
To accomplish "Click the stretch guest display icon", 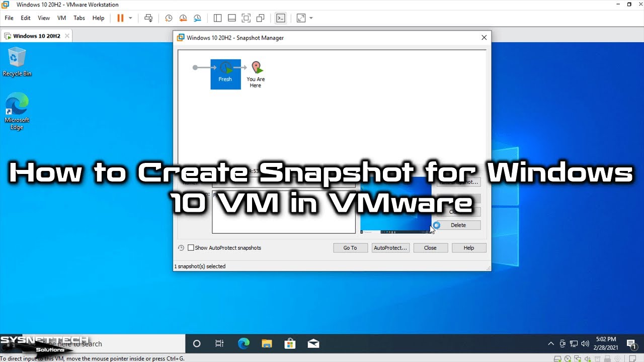I will click(x=301, y=18).
